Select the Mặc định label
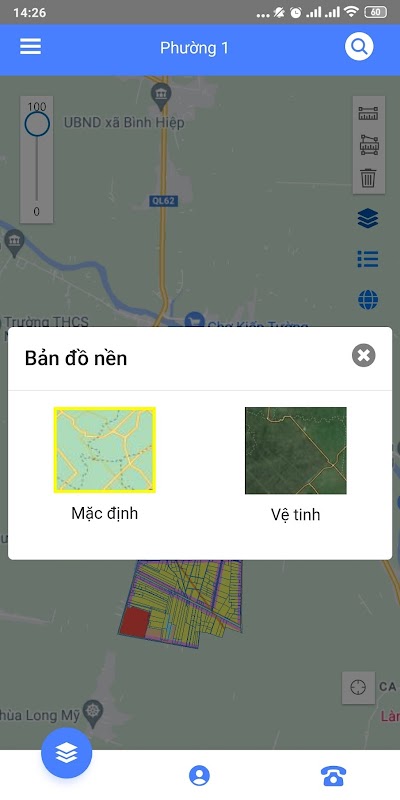 (105, 513)
